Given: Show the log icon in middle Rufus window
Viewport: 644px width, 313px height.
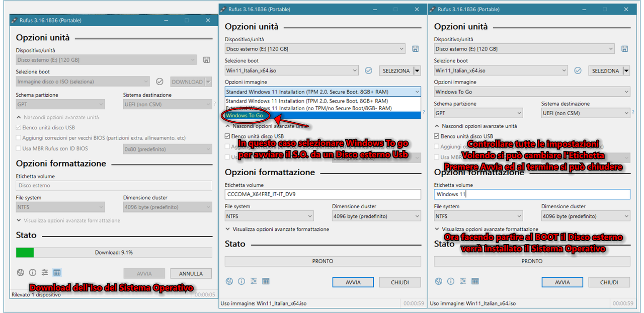Looking at the screenshot, I should coord(266,281).
